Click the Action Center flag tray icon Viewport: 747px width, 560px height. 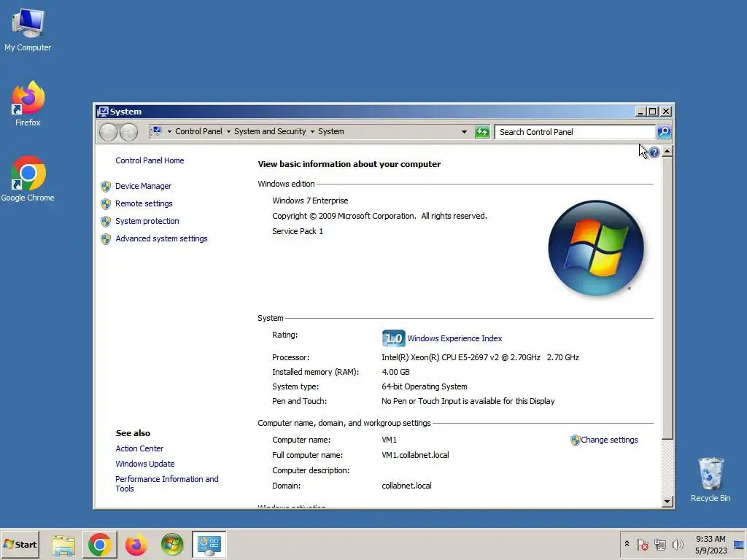coord(642,545)
